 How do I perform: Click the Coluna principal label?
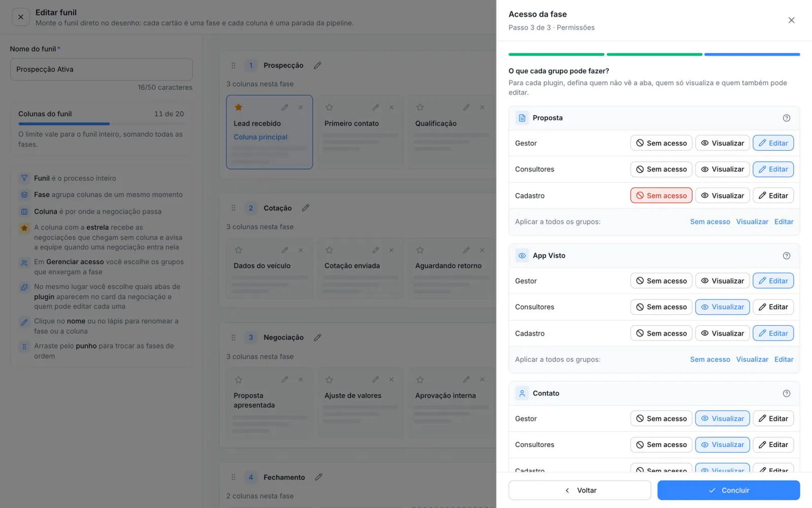260,137
